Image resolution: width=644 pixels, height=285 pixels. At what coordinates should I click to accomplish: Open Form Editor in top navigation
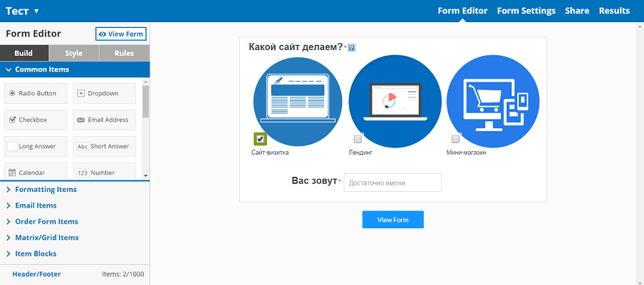pos(462,11)
